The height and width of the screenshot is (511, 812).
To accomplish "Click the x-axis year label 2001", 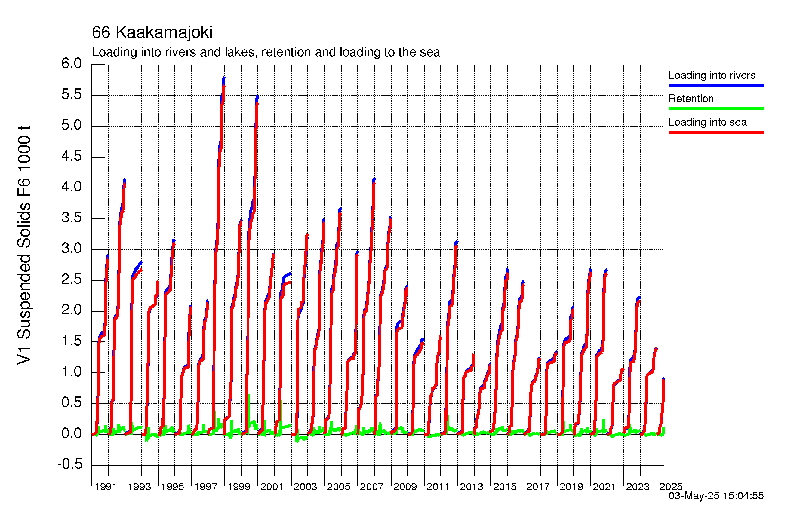I will coord(272,487).
